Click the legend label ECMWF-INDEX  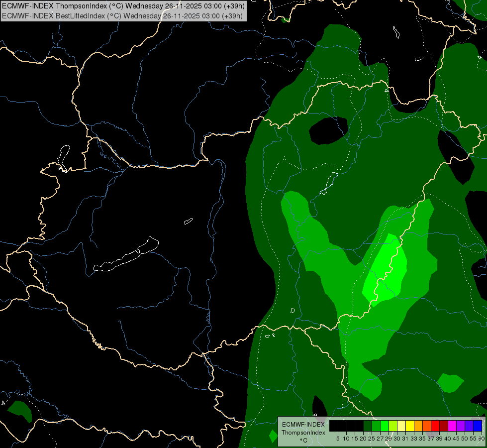(x=303, y=425)
